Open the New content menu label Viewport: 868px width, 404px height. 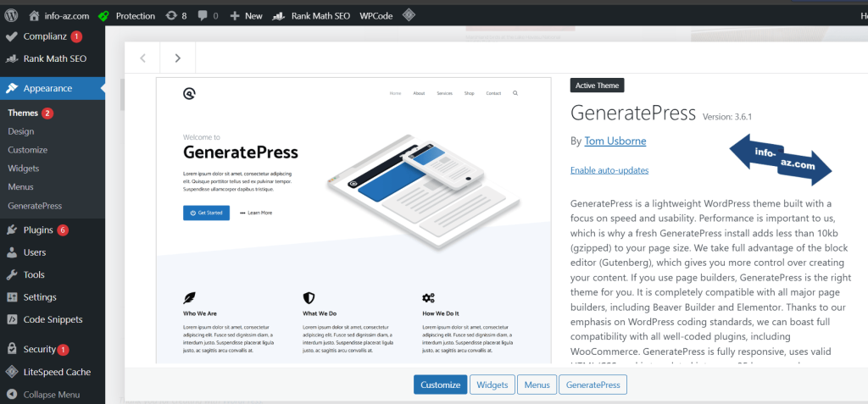click(253, 15)
